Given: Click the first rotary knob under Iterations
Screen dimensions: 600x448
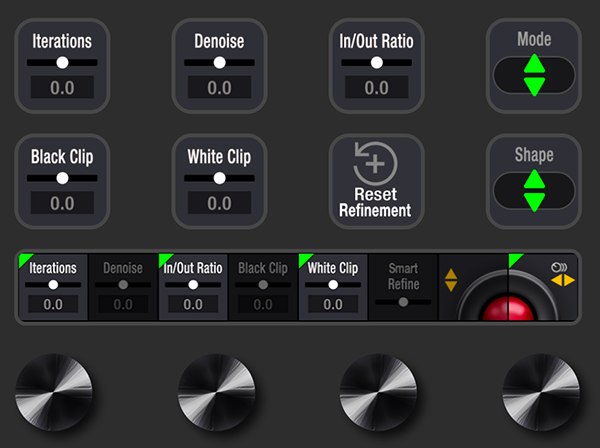Looking at the screenshot, I should (54, 392).
